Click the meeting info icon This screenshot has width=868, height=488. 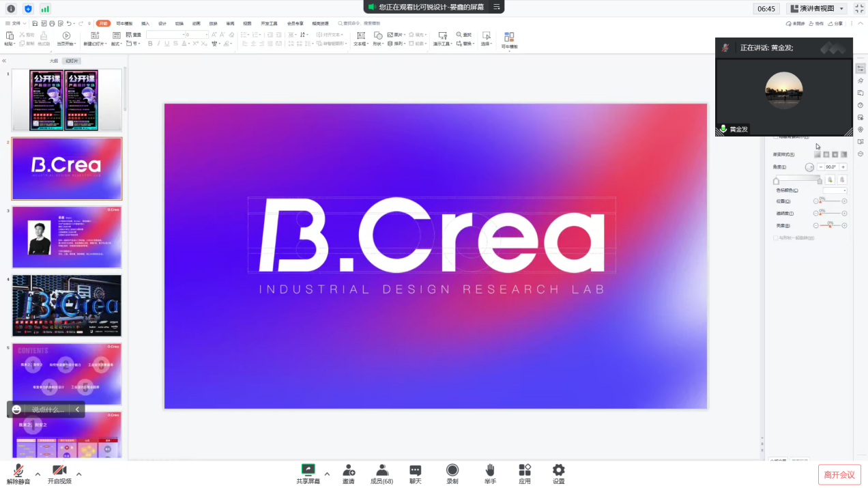tap(11, 9)
